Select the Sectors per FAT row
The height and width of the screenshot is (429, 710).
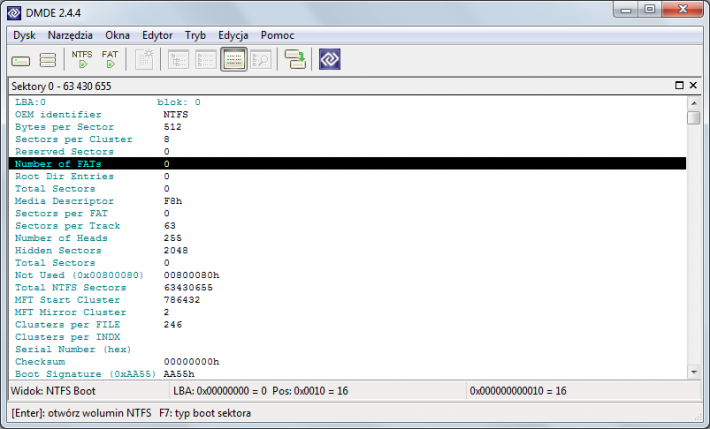pyautogui.click(x=347, y=213)
